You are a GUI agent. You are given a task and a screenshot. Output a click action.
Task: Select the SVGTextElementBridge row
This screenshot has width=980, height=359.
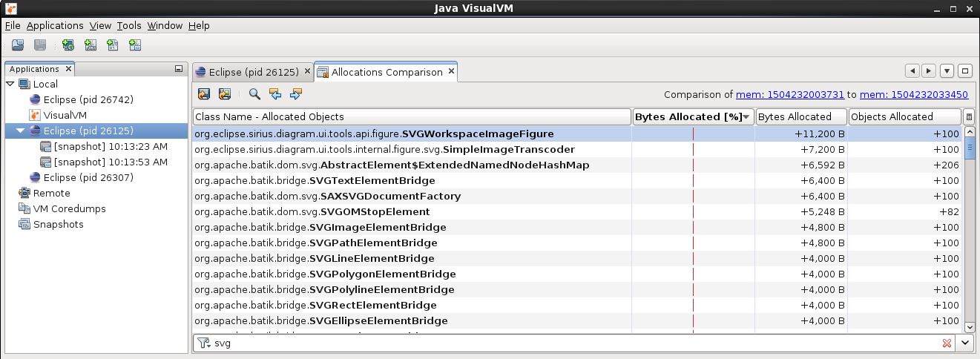pos(577,180)
